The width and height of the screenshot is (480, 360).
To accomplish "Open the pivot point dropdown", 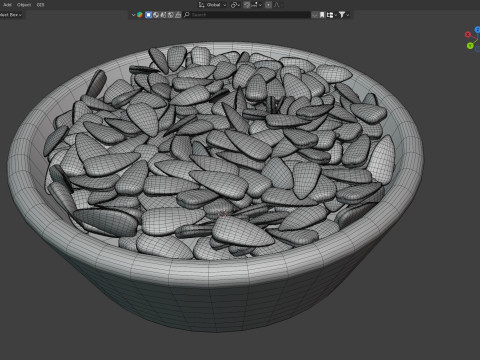I will click(235, 5).
